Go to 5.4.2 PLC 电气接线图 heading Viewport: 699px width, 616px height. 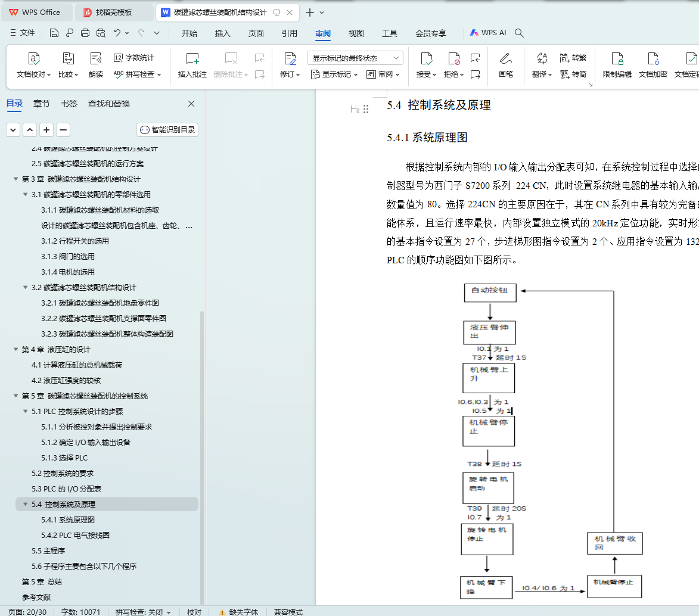(x=75, y=536)
